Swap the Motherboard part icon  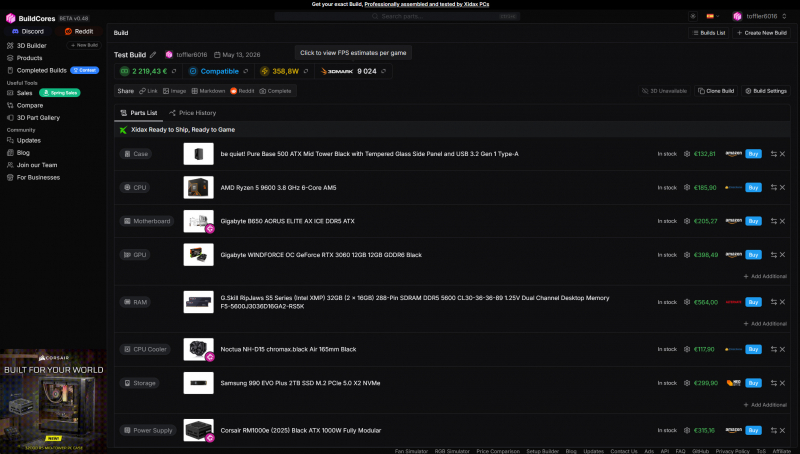tap(773, 221)
